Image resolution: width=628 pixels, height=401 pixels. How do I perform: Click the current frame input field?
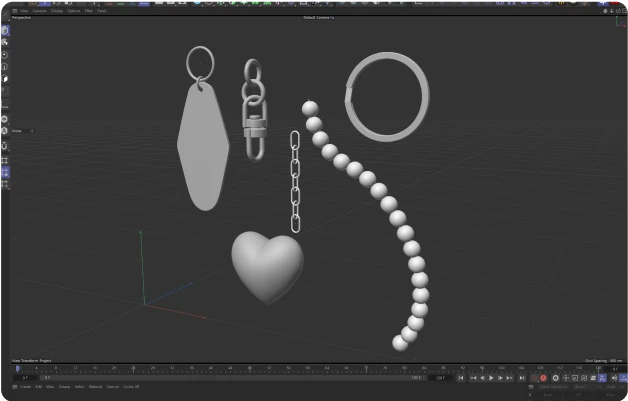coord(25,378)
